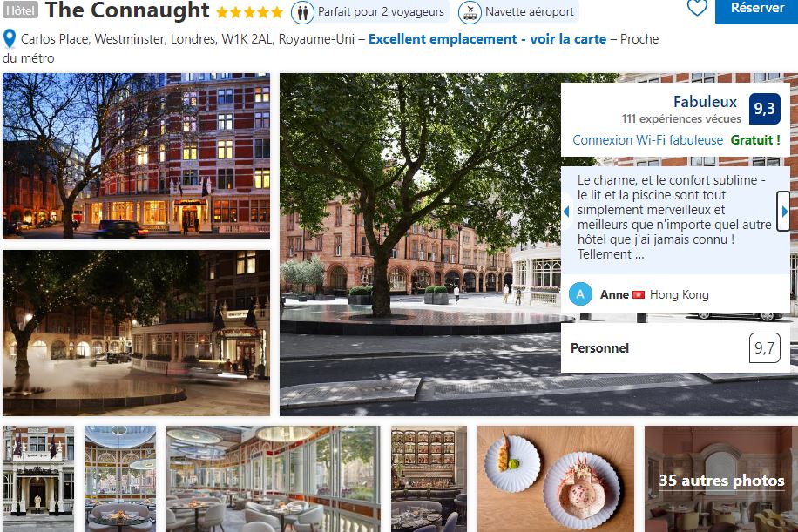The width and height of the screenshot is (798, 532).
Task: Open the conservatory restaurant wide thumbnail
Action: point(274,479)
